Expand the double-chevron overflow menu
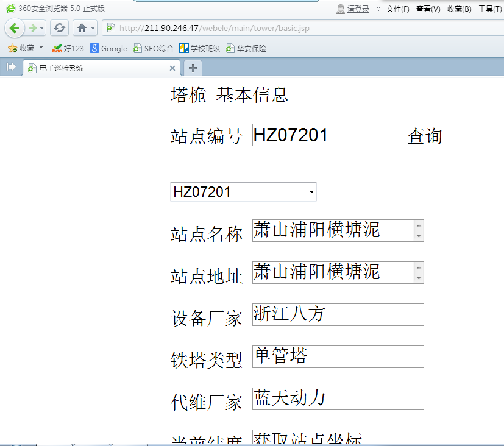Screen dimensions: 504x446 coord(378,9)
